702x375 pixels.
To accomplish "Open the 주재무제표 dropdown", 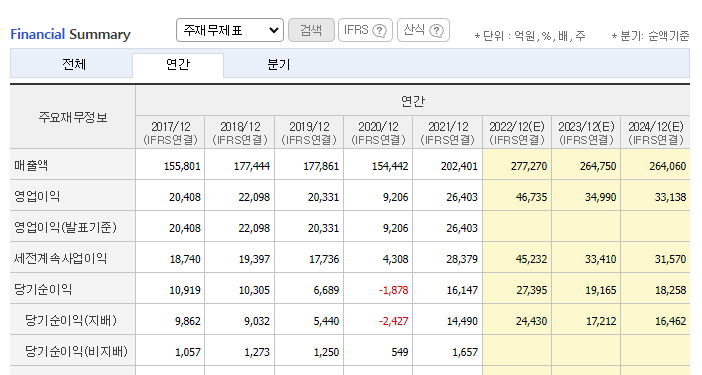I will coord(230,30).
